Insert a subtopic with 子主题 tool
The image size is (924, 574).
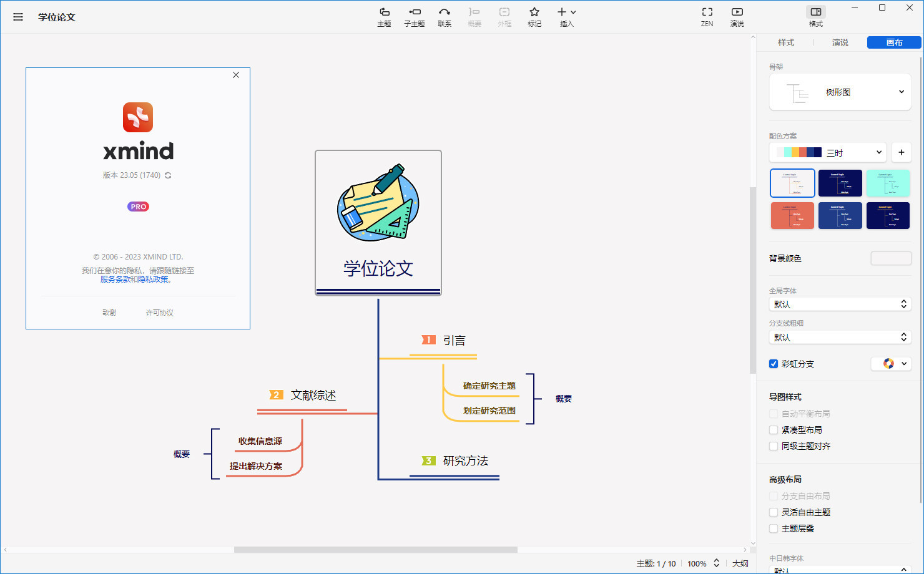click(x=414, y=17)
